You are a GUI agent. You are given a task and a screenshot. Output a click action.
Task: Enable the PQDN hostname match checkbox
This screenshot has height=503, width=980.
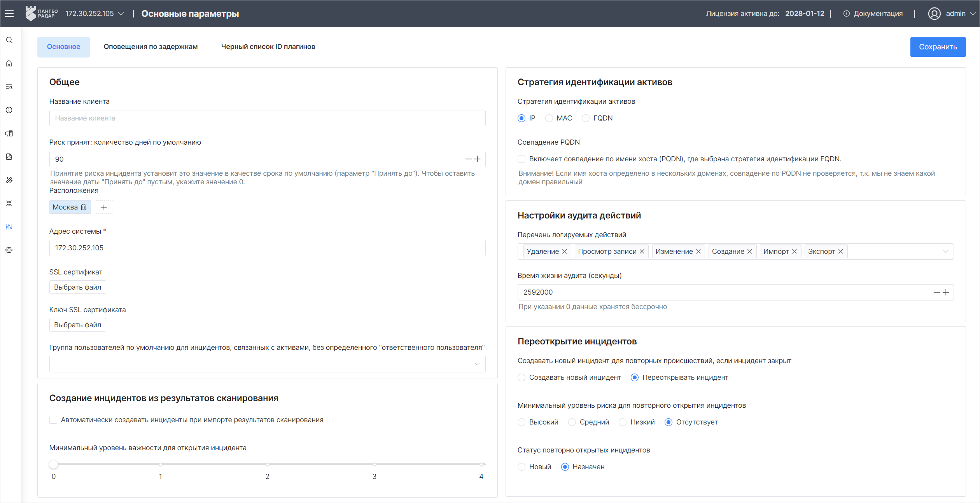point(521,159)
